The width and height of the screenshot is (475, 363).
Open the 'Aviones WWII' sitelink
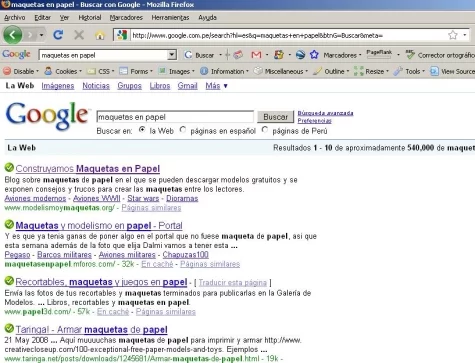97,198
